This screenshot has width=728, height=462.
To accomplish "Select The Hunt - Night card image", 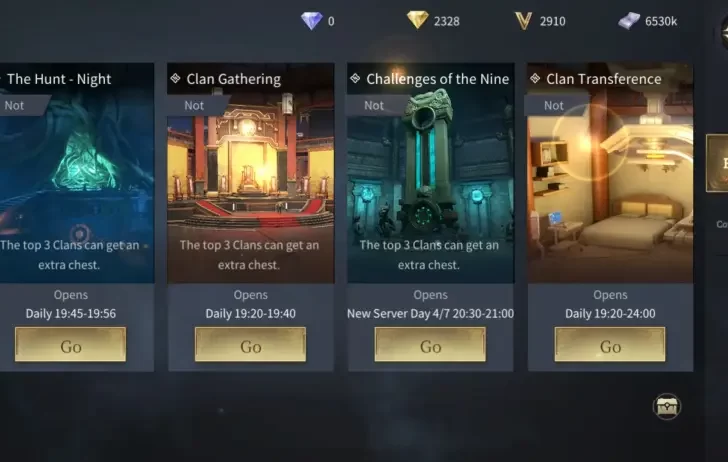I will [x=77, y=173].
